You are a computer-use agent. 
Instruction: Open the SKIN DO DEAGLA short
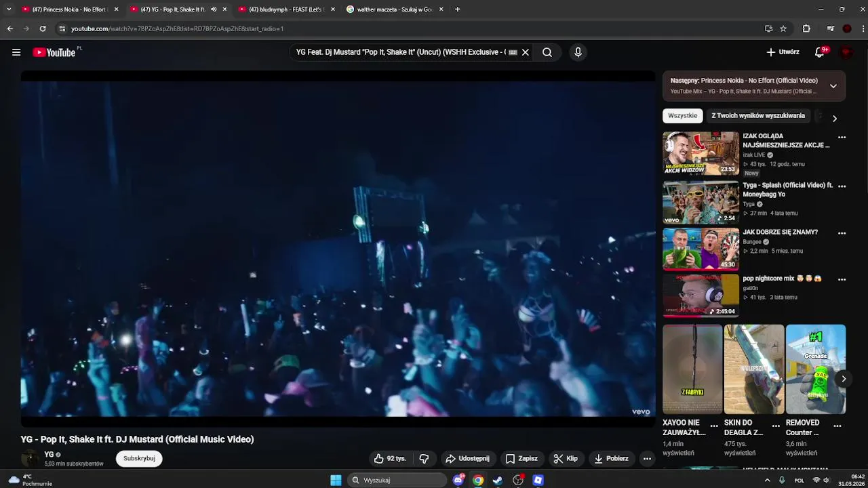[754, 369]
